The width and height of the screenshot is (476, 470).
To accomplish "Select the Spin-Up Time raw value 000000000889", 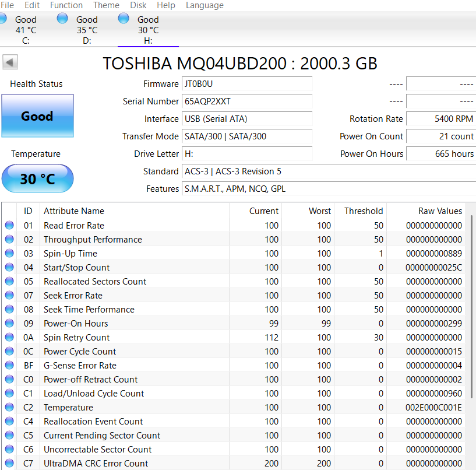I will (434, 254).
